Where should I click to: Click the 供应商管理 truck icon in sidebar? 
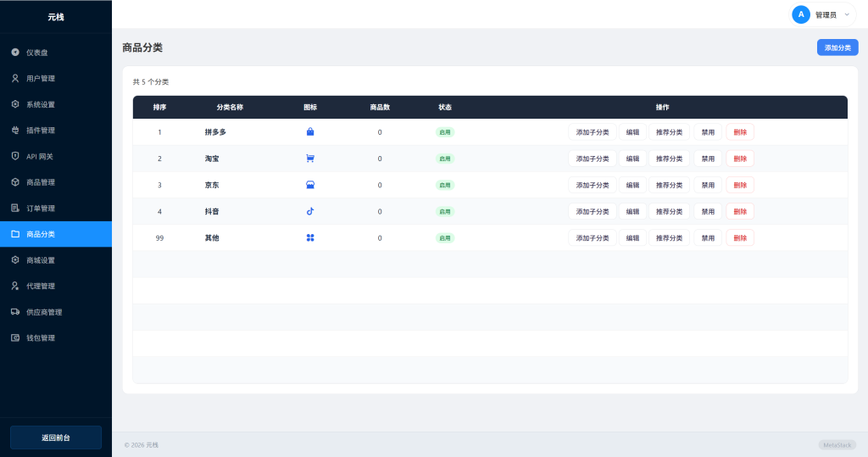pyautogui.click(x=15, y=312)
